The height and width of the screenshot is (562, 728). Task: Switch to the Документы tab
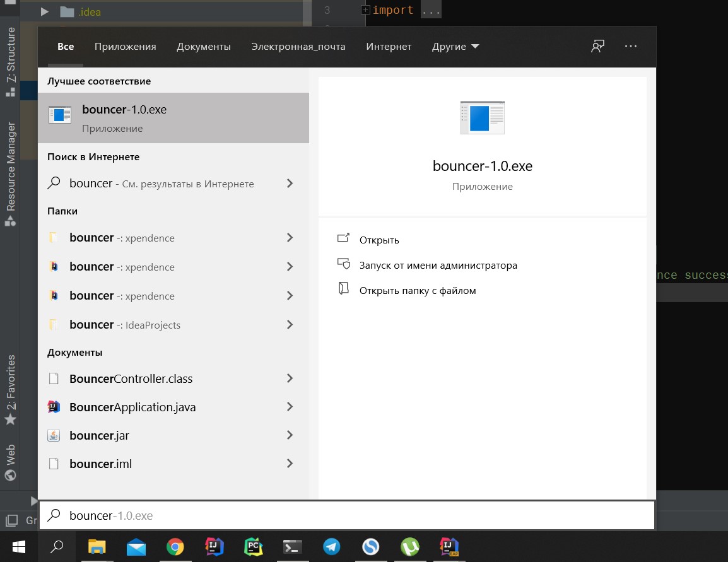[203, 47]
